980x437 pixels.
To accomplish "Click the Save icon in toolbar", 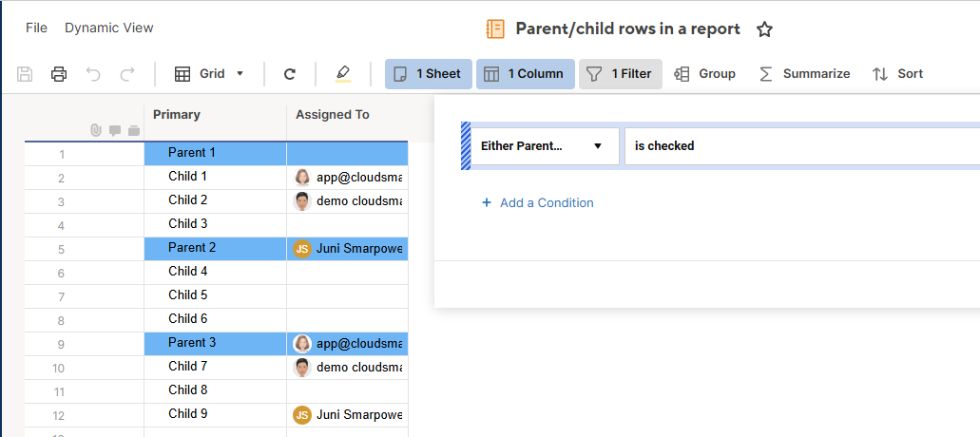I will tap(26, 74).
